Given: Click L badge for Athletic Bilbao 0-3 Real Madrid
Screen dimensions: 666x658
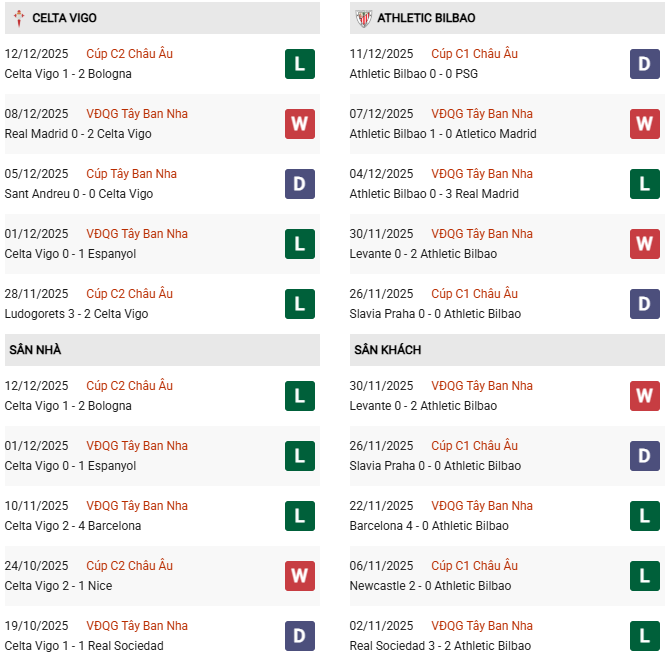Looking at the screenshot, I should coord(645,184).
